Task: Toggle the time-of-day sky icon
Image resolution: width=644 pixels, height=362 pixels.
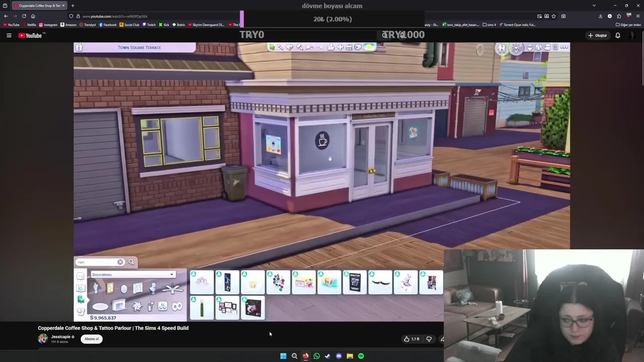Action: pyautogui.click(x=369, y=47)
